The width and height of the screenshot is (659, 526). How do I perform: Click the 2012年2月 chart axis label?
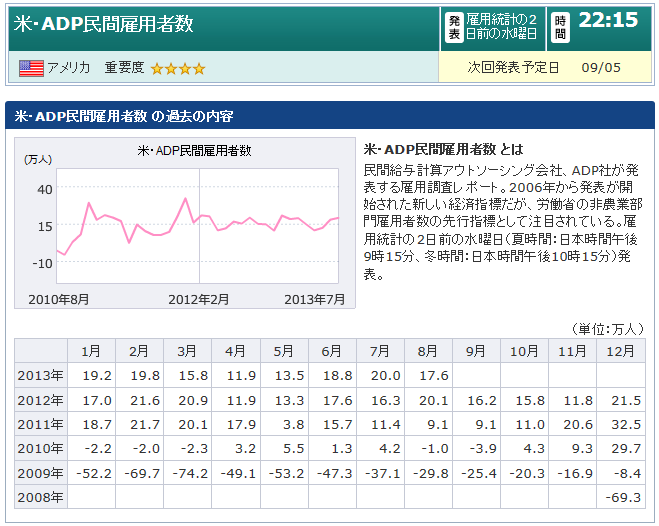pyautogui.click(x=199, y=300)
